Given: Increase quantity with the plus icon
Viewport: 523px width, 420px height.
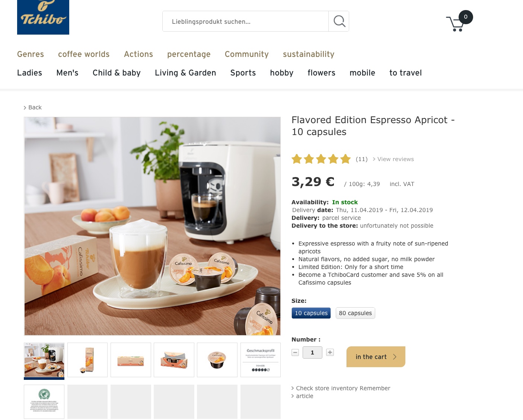Looking at the screenshot, I should (x=330, y=352).
